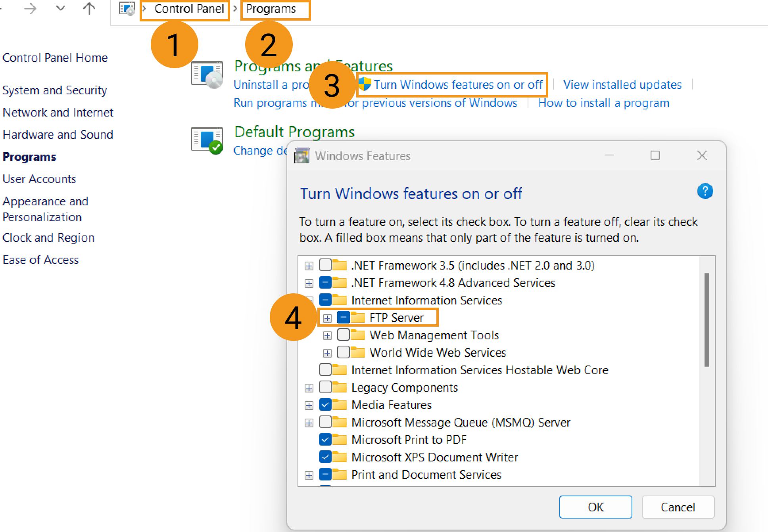Image resolution: width=768 pixels, height=532 pixels.
Task: Uncheck the Media Features checkbox
Action: click(325, 405)
